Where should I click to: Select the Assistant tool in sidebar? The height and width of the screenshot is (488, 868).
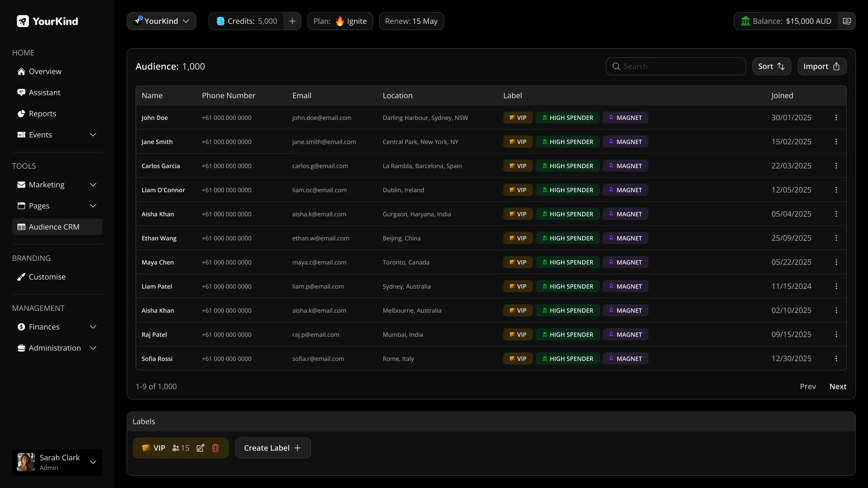pyautogui.click(x=45, y=92)
